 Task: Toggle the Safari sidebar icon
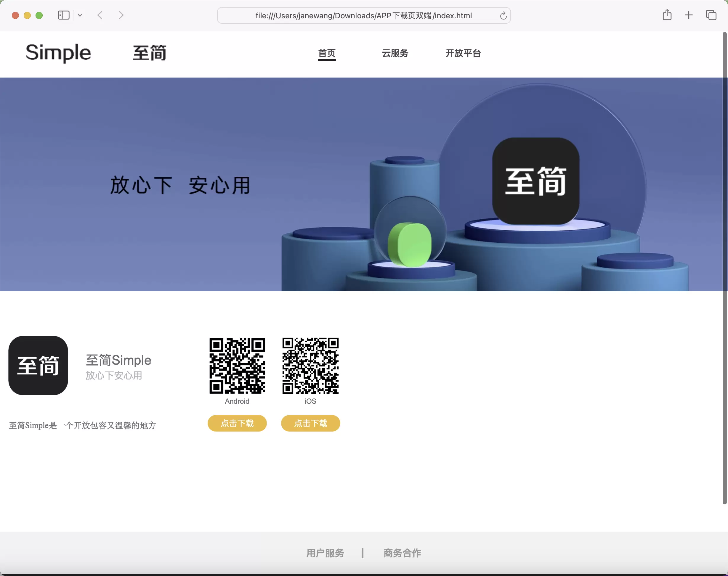pyautogui.click(x=63, y=15)
